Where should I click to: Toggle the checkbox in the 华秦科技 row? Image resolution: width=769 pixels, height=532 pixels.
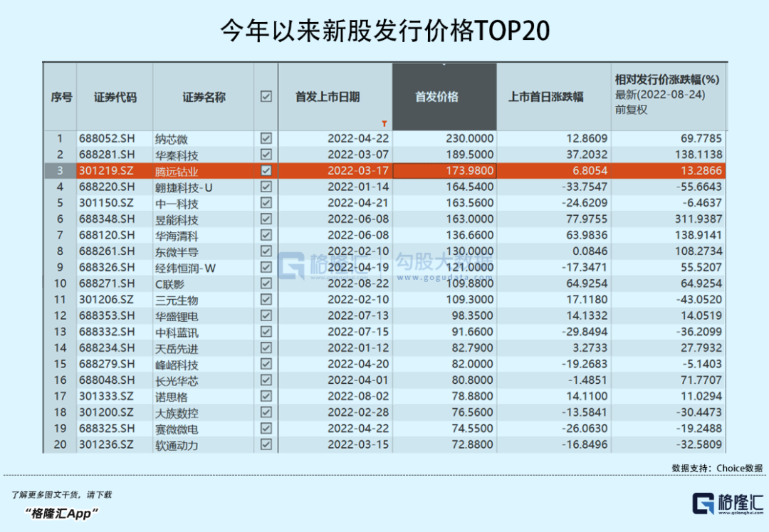pyautogui.click(x=266, y=155)
